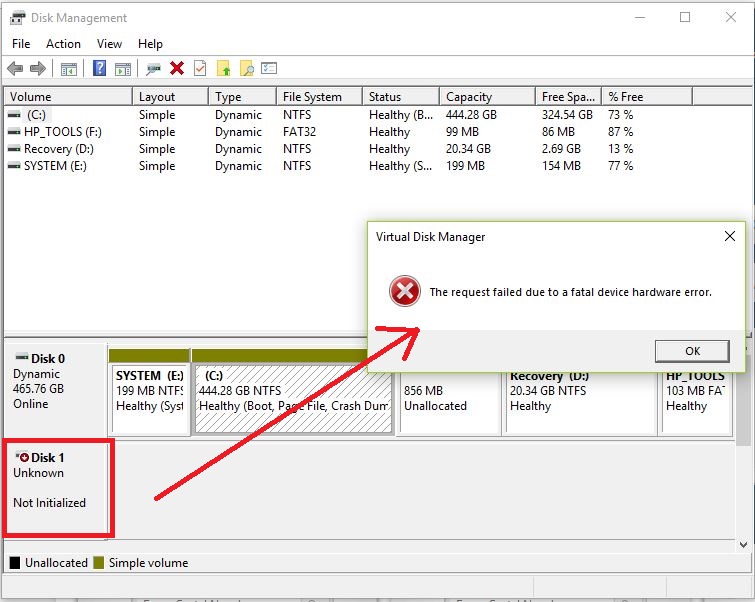Sort by the Status column header
755x602 pixels.
point(401,96)
